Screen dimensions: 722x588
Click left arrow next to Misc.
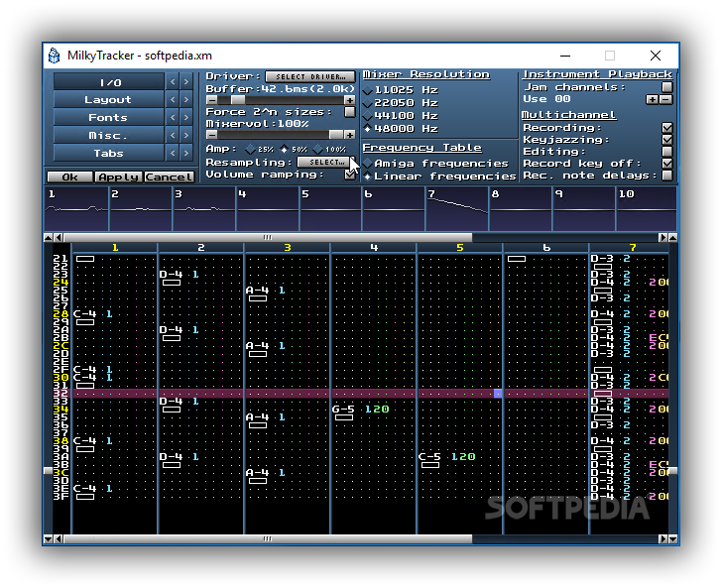(173, 136)
